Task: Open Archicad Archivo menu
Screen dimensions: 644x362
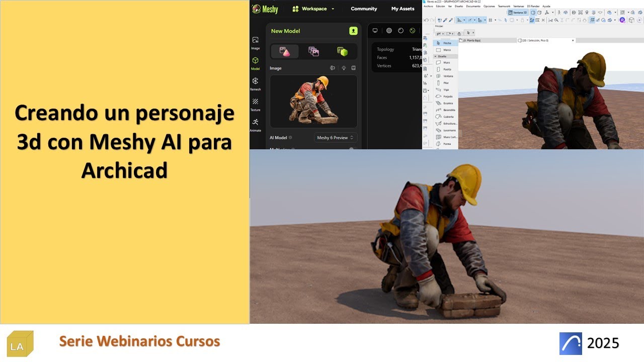Action: 428,6
